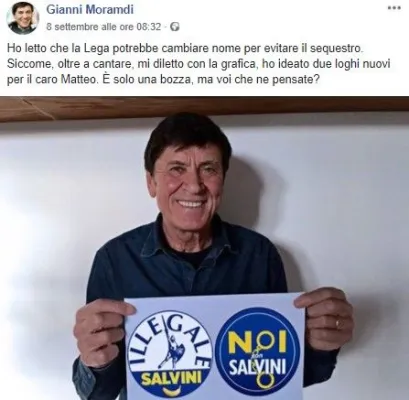
Task: Click the white sheet held by hands
Action: [x=214, y=347]
